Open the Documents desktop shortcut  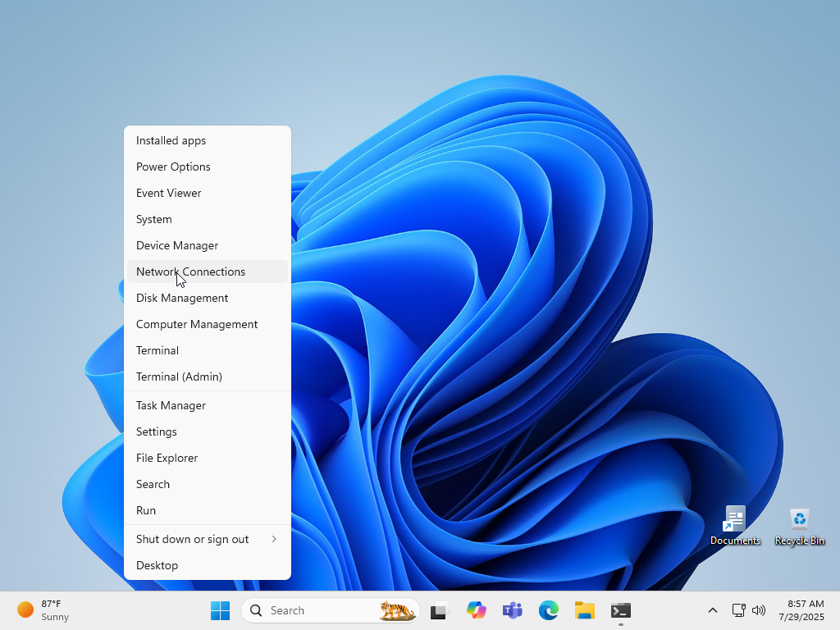pyautogui.click(x=735, y=525)
